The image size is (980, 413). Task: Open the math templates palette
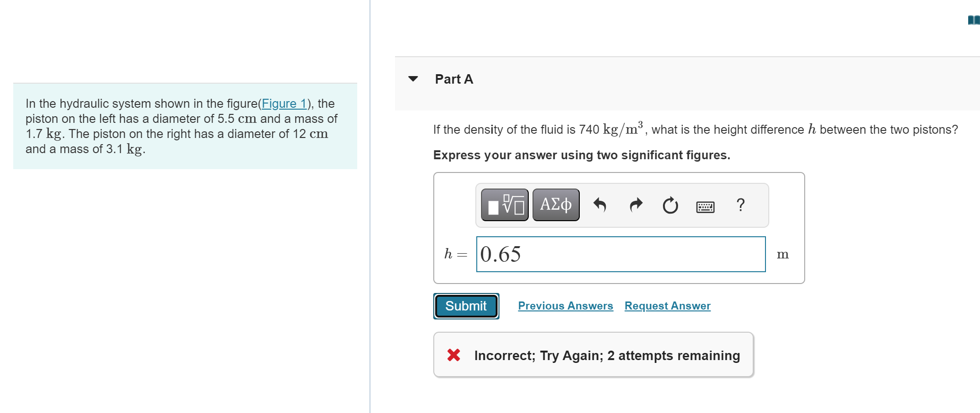[x=503, y=205]
